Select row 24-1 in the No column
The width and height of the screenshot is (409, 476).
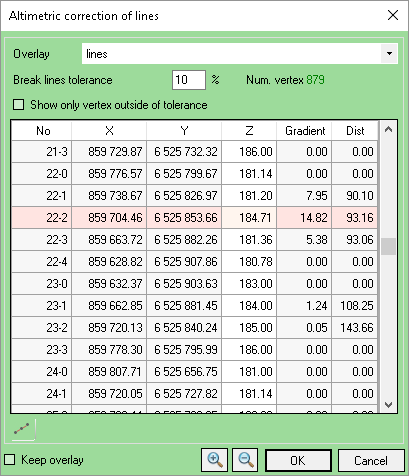(x=42, y=394)
